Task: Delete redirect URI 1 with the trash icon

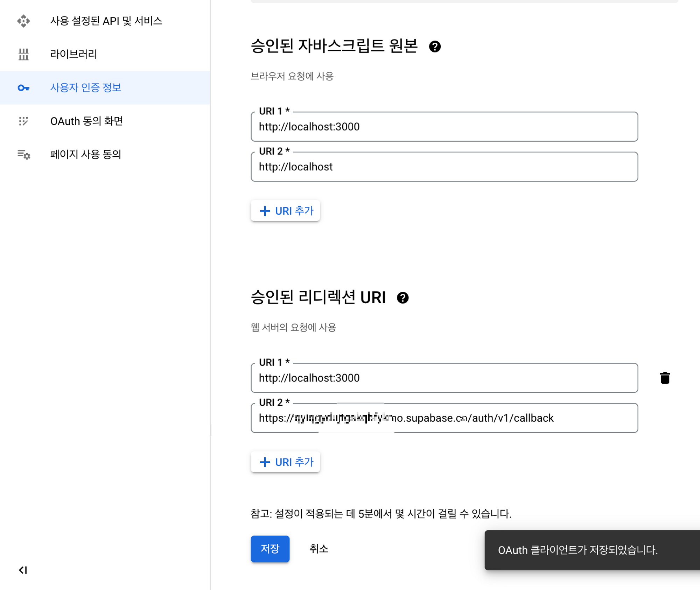Action: click(665, 378)
